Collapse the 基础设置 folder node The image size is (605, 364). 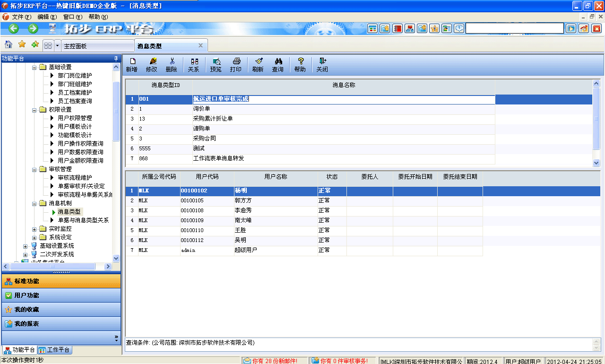point(34,67)
